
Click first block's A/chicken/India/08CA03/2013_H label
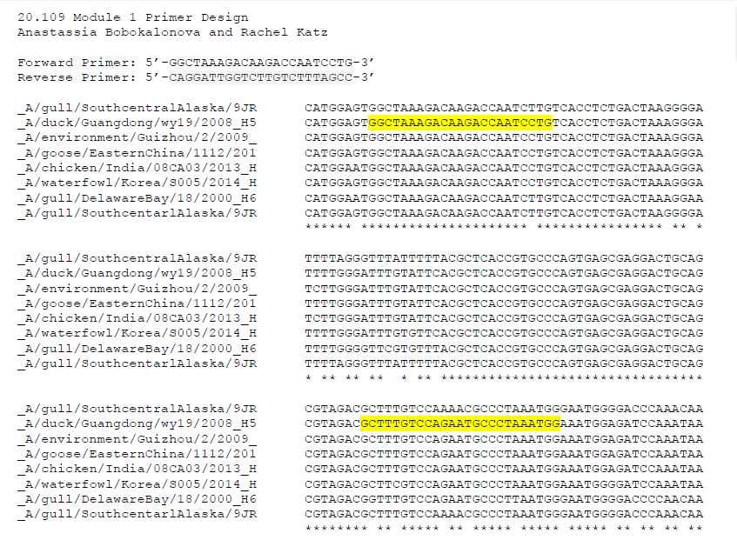click(x=137, y=168)
